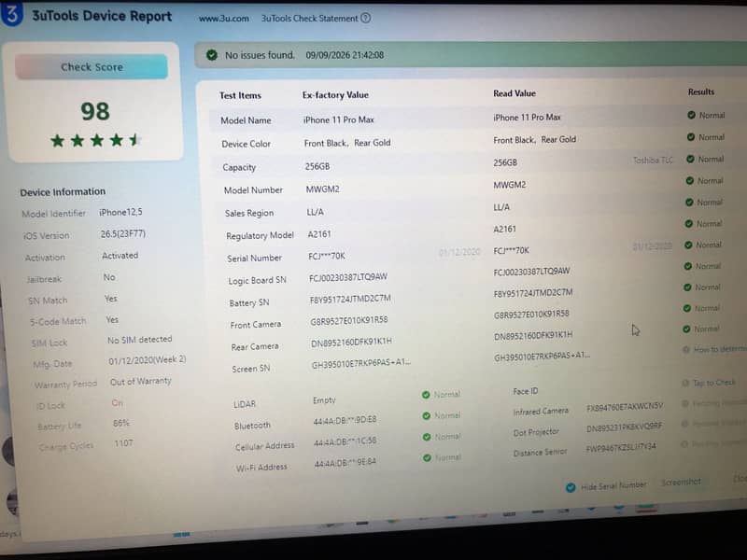Click the Screenshot button
The height and width of the screenshot is (560, 747).
click(x=681, y=482)
